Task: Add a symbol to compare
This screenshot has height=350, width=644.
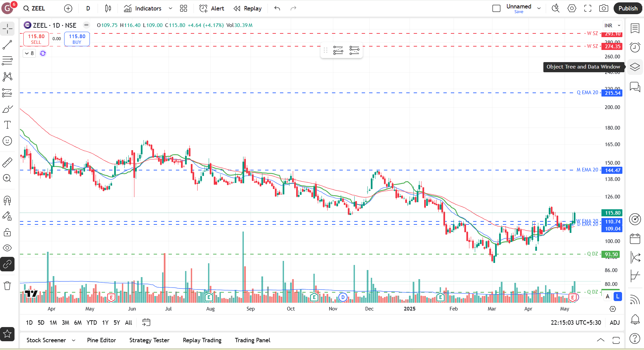Action: [68, 8]
